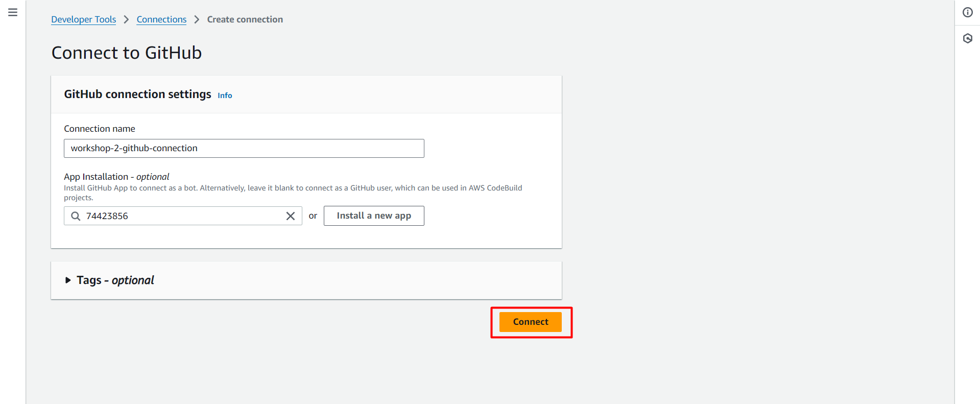Click the magnifier icon in app search

pos(76,216)
